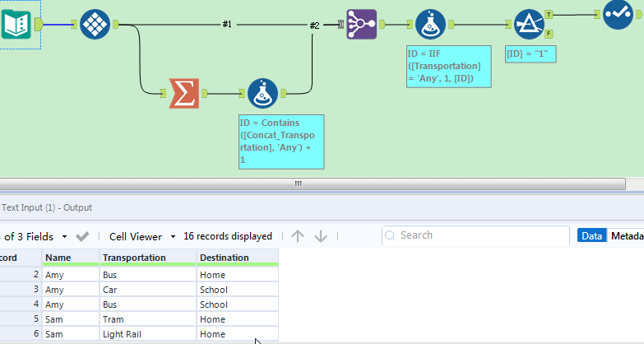Select the Browse/Select tool at far right
The image size is (644, 344).
click(x=619, y=14)
